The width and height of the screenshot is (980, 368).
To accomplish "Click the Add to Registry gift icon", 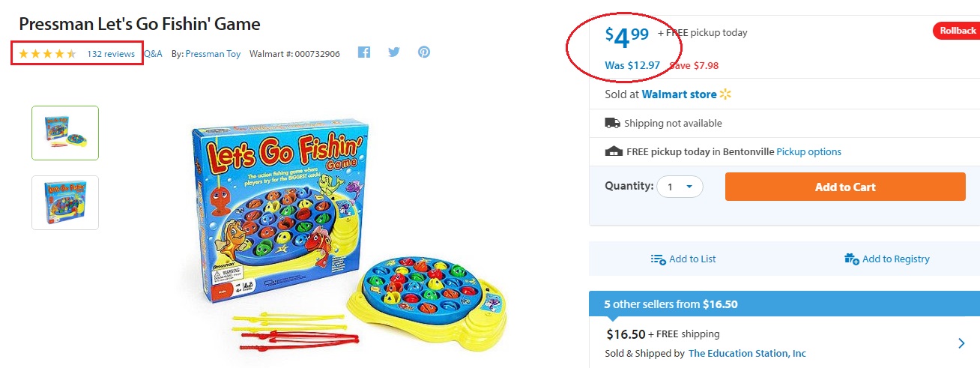I will [851, 259].
